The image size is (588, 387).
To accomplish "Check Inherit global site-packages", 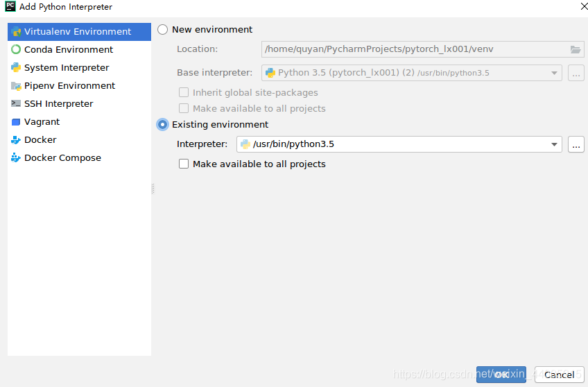I will pos(184,92).
